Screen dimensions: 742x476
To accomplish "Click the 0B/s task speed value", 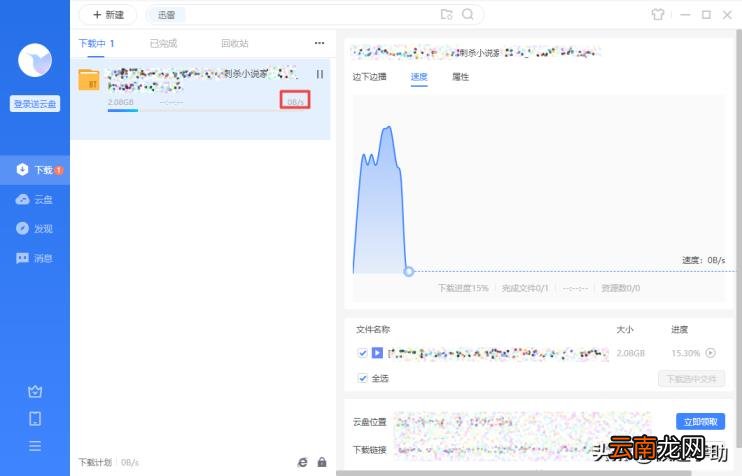I will click(x=295, y=101).
